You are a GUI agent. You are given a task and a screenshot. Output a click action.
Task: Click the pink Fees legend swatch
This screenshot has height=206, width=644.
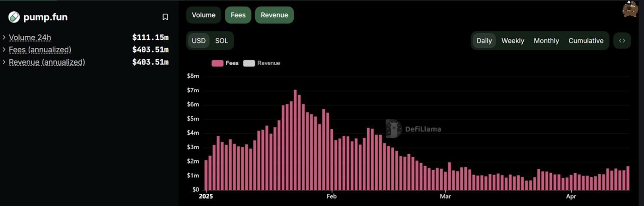click(x=217, y=63)
